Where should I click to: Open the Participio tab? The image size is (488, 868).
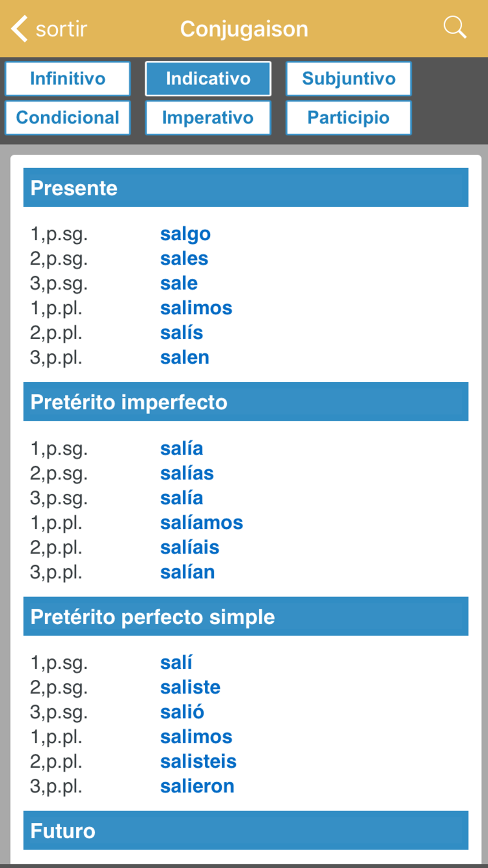[349, 118]
